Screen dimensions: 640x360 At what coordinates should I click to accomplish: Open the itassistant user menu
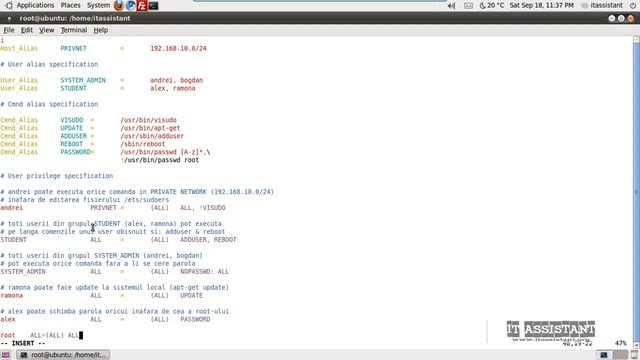tap(602, 5)
